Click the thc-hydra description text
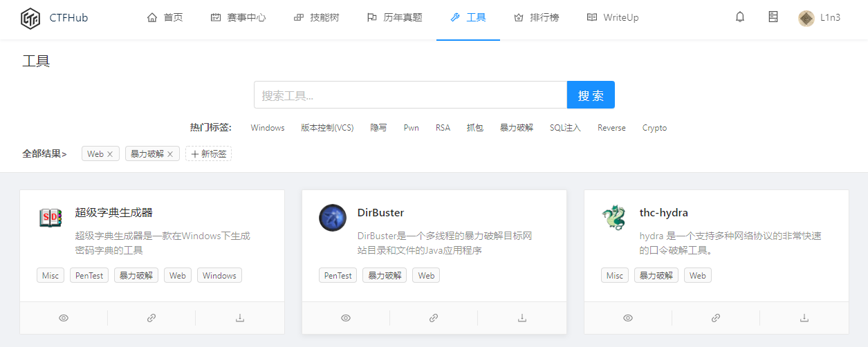The width and height of the screenshot is (868, 347). (x=730, y=243)
